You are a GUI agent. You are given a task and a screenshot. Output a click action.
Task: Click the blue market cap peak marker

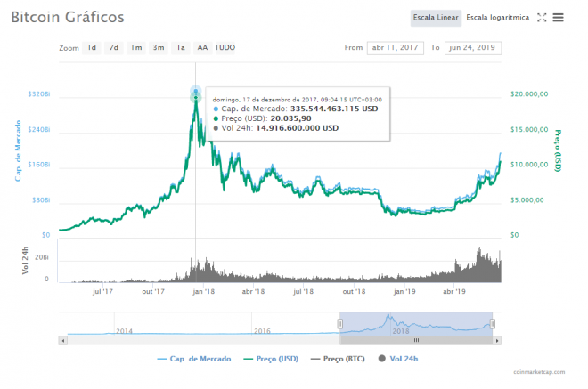(x=195, y=91)
